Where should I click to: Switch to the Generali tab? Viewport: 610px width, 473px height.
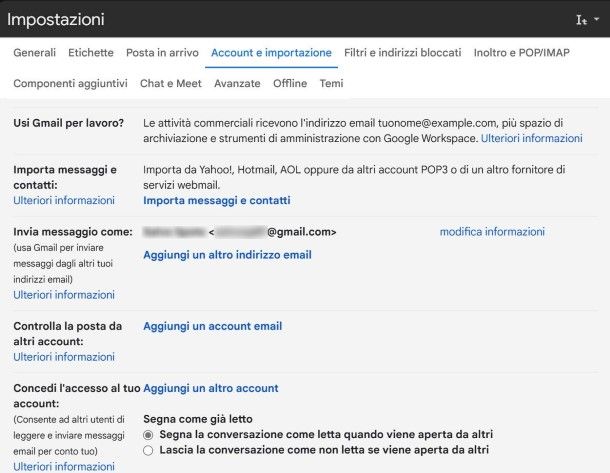click(35, 53)
